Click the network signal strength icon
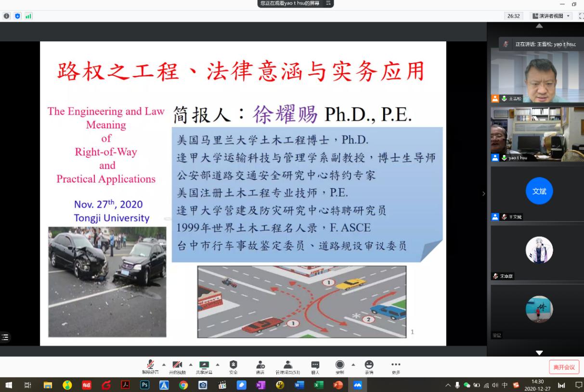 coord(28,16)
